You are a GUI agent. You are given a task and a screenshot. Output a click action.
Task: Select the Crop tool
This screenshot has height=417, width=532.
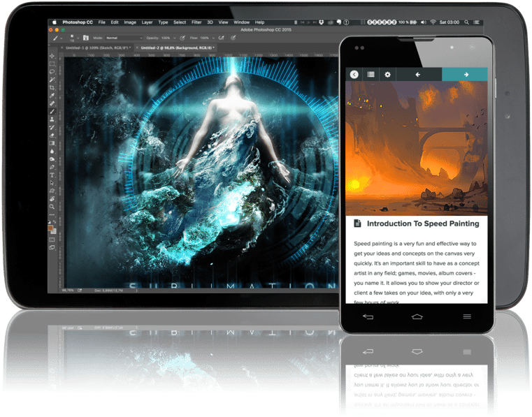pyautogui.click(x=52, y=88)
